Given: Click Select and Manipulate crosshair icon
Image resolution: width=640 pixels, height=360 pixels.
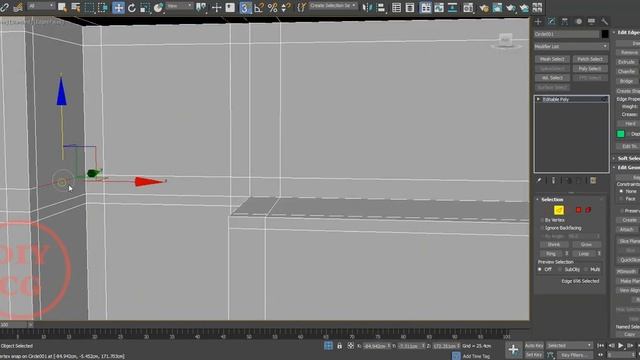Looking at the screenshot, I should click(216, 7).
